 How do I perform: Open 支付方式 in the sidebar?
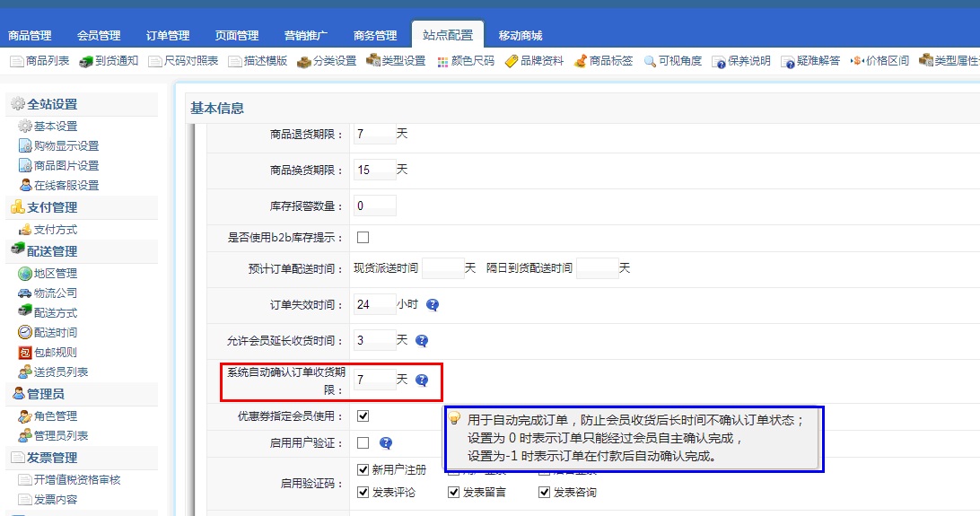click(x=48, y=229)
